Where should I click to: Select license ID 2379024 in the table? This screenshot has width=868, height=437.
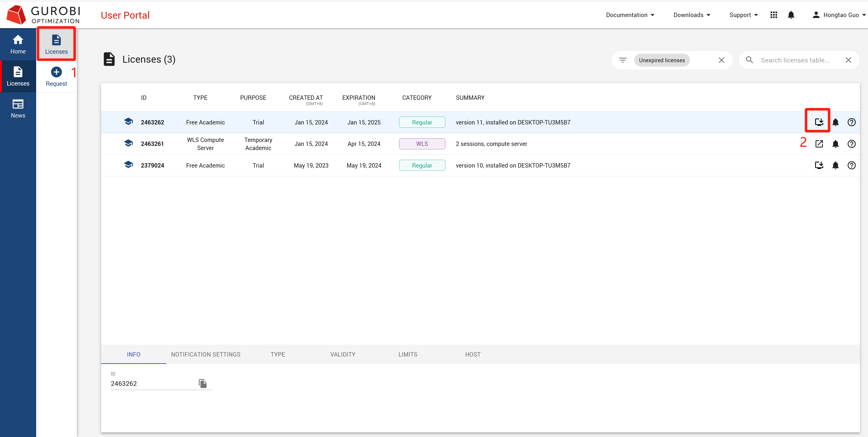click(x=152, y=165)
